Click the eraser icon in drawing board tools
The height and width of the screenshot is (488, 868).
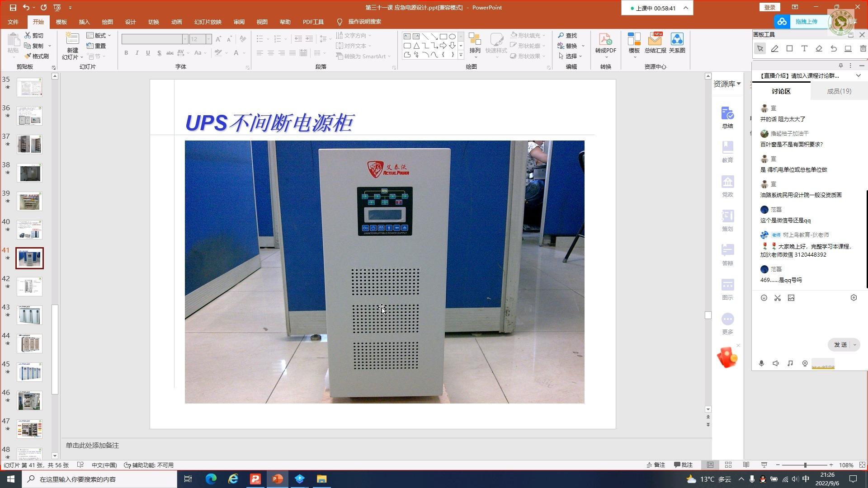tap(819, 49)
